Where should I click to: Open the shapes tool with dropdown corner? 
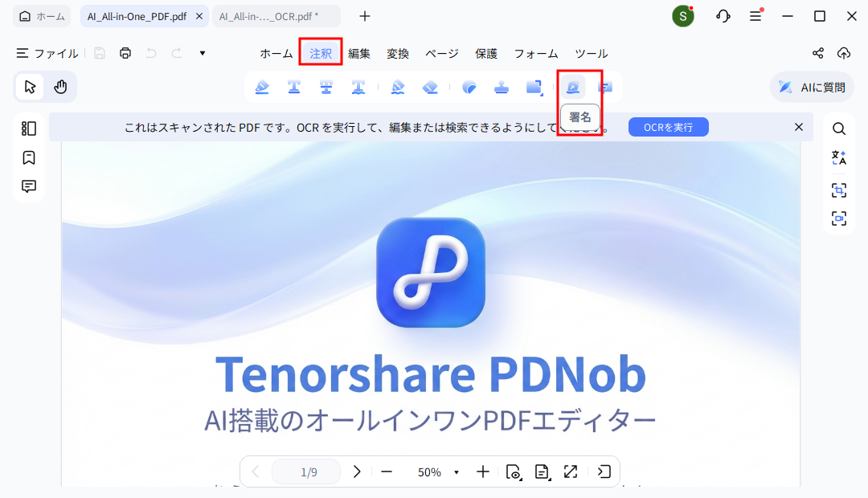point(534,87)
